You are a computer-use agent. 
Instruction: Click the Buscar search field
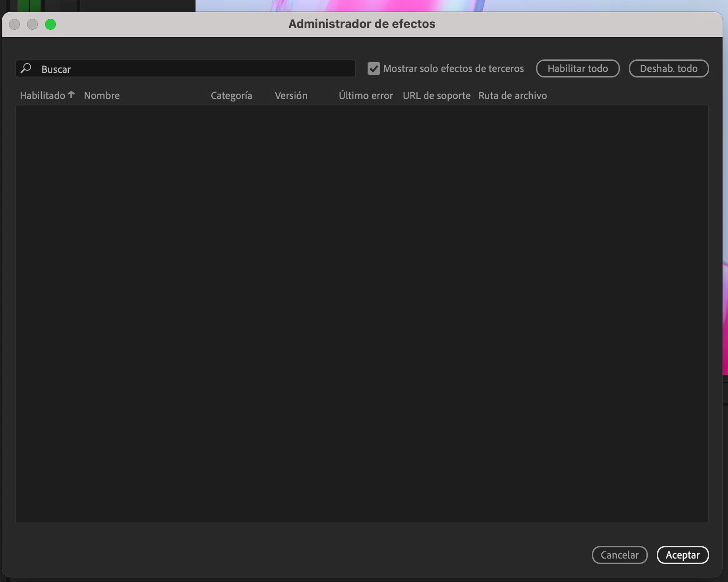coord(186,68)
